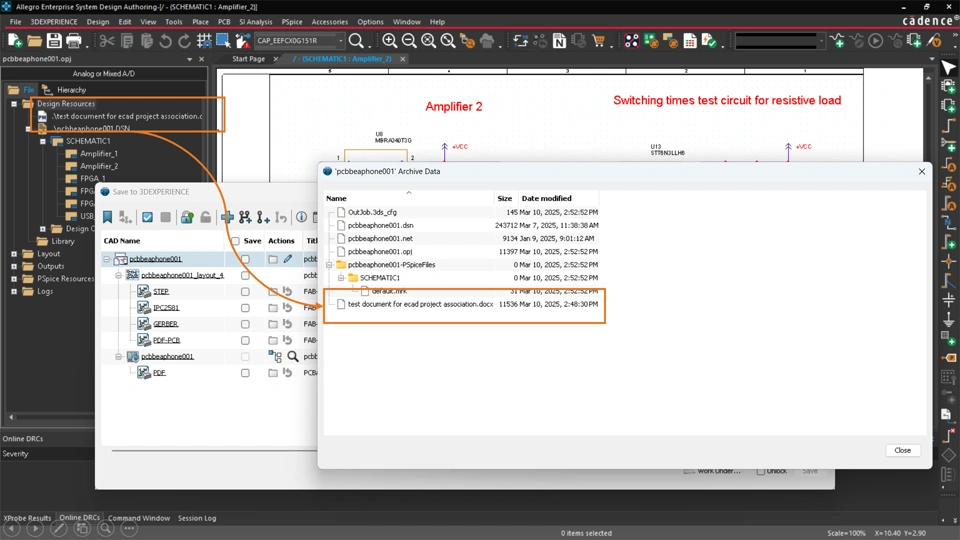This screenshot has width=960, height=540.
Task: Click the pencil edit icon for pcbbeaphone001
Action: (x=288, y=259)
